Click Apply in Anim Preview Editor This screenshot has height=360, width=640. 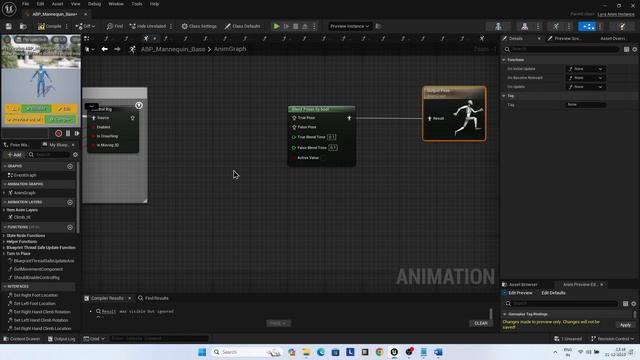[625, 325]
